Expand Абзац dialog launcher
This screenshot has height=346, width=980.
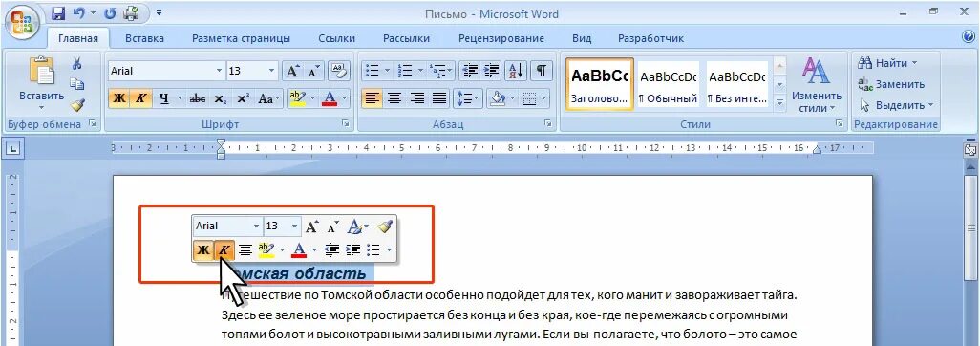[x=548, y=124]
